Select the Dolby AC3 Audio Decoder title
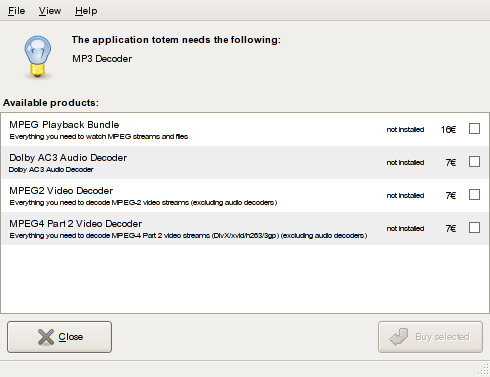Viewport: 490px width, 377px height. click(x=68, y=158)
